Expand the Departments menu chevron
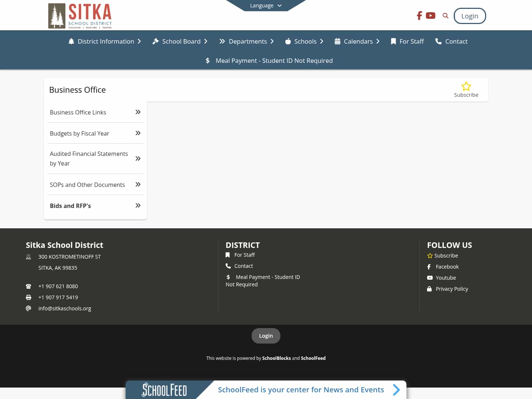 pos(272,41)
